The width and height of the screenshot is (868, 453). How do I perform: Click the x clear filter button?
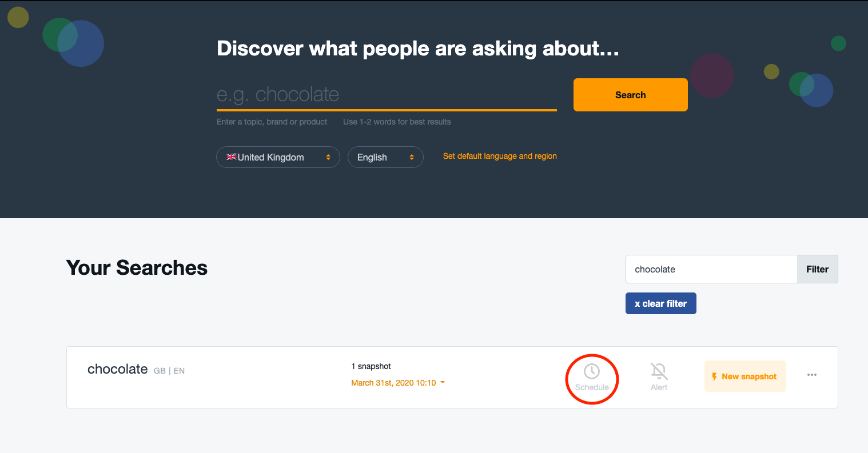[660, 303]
